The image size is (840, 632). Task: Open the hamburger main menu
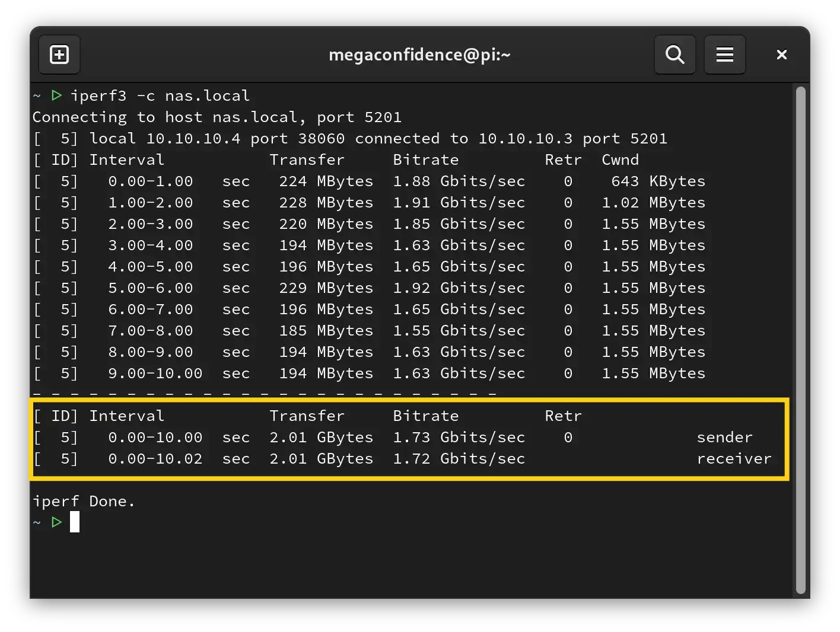(x=725, y=55)
